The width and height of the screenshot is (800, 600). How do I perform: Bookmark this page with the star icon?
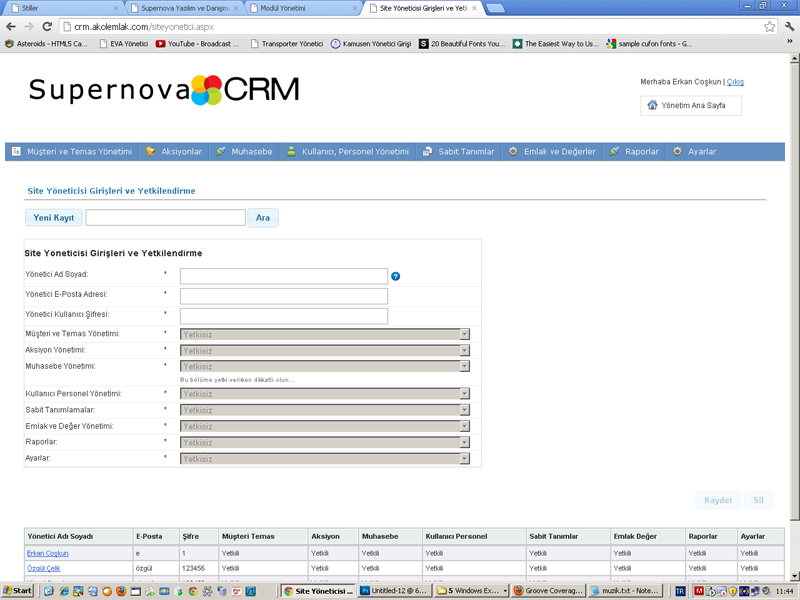(769, 27)
